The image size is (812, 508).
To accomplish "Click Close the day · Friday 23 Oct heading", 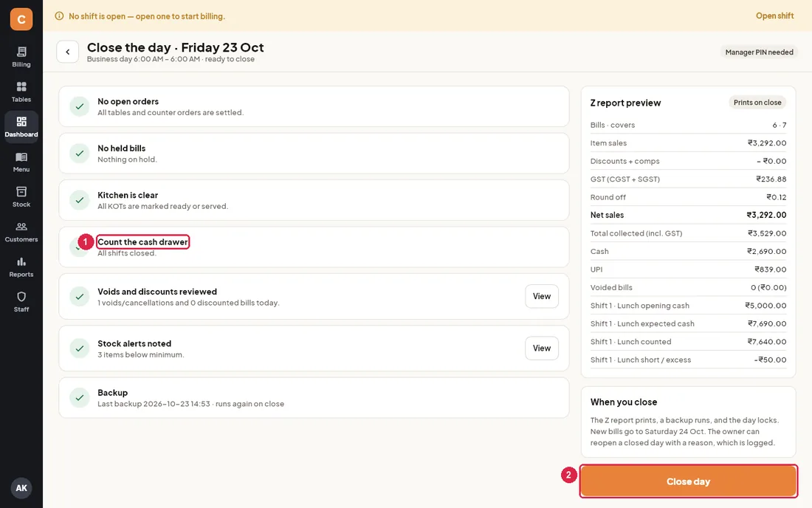I will tap(176, 47).
